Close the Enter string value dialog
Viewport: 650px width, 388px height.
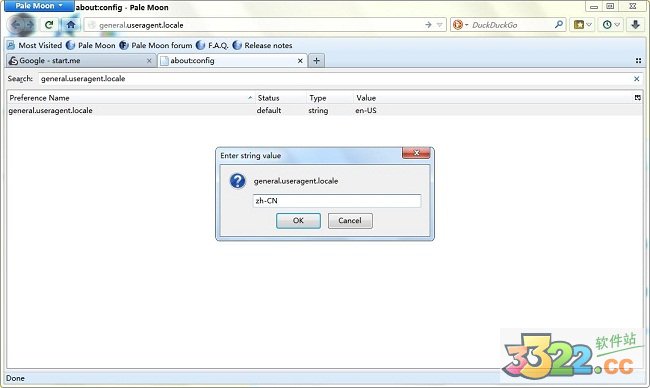click(416, 153)
